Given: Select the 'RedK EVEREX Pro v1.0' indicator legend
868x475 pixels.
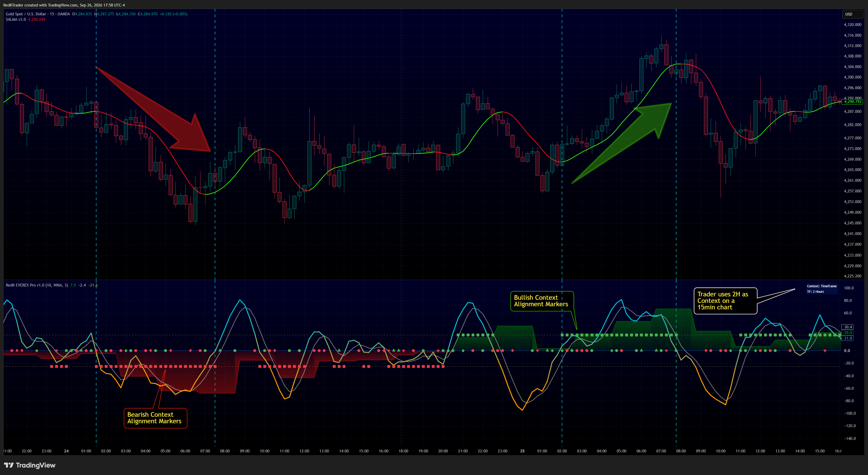Looking at the screenshot, I should 37,285.
